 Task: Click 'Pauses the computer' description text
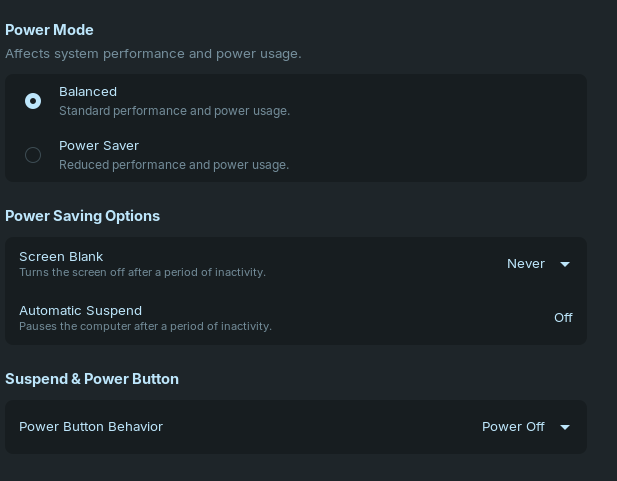[145, 326]
